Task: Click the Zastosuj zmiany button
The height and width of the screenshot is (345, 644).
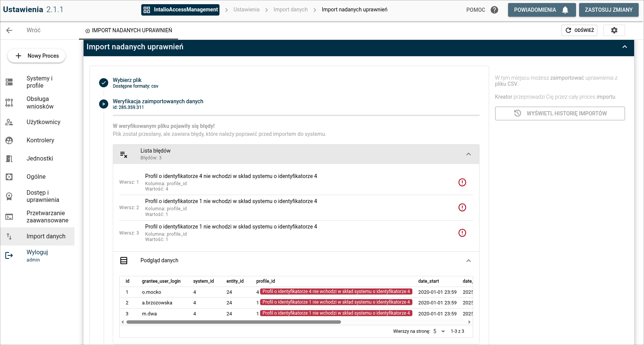Action: point(608,10)
